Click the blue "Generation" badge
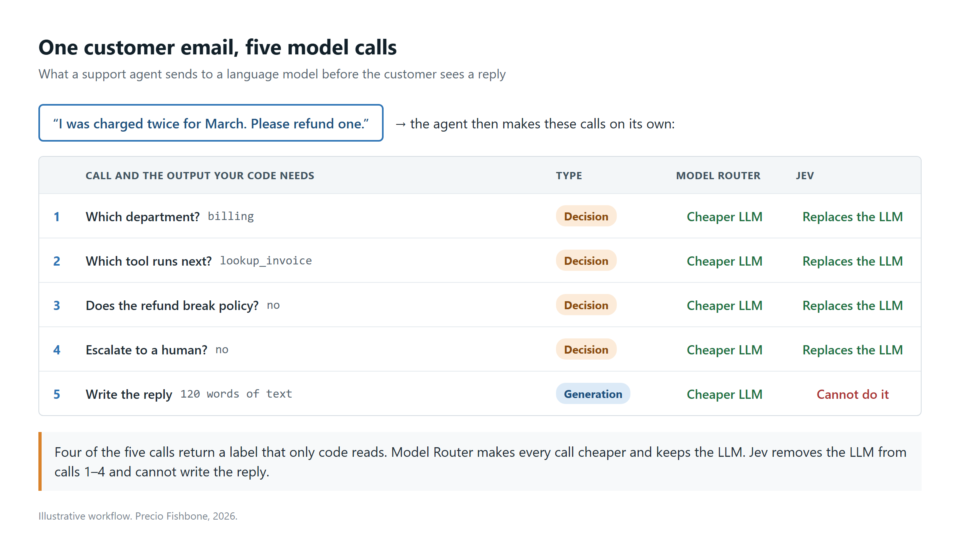This screenshot has width=960, height=560. (593, 394)
